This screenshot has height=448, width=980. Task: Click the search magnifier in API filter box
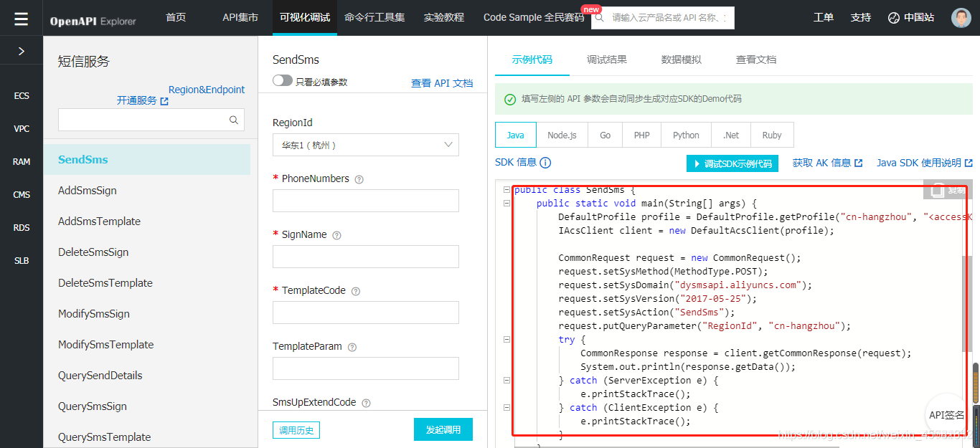click(x=233, y=120)
